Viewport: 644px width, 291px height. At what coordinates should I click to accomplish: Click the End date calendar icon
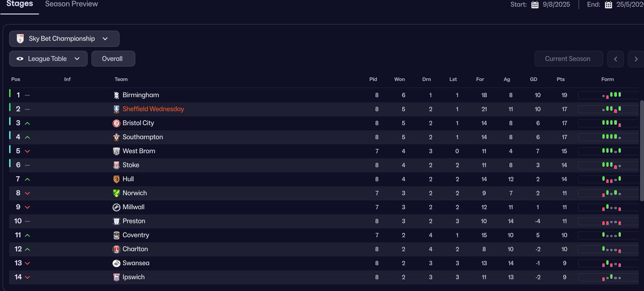(x=609, y=5)
